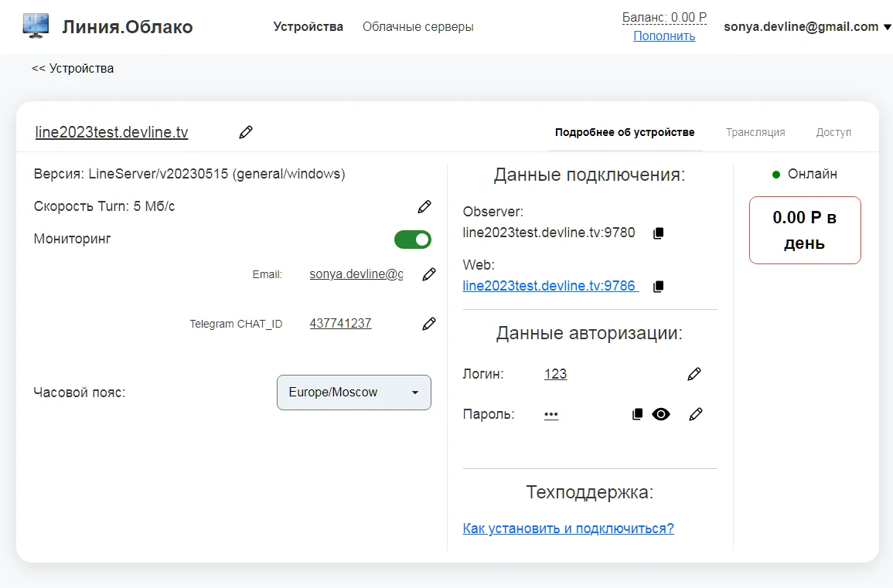Open Web link line2023test.devline.tv:9786
The height and width of the screenshot is (588, 893).
[x=550, y=286]
